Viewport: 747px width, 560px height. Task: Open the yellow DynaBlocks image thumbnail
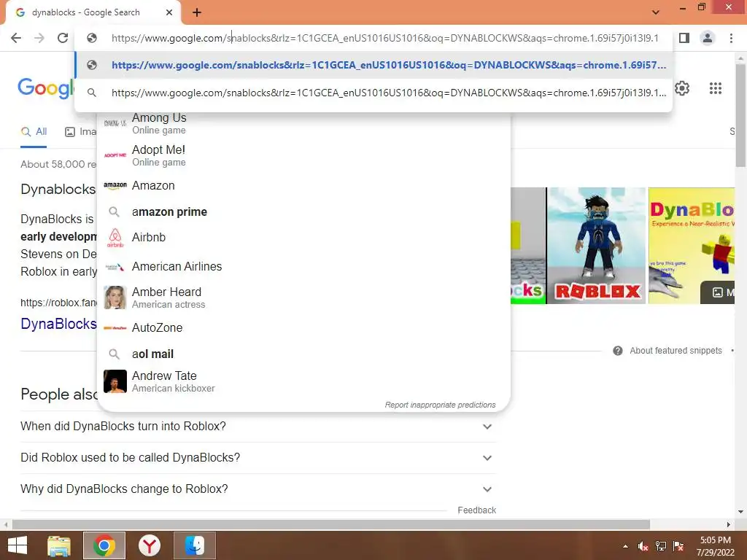tap(692, 246)
